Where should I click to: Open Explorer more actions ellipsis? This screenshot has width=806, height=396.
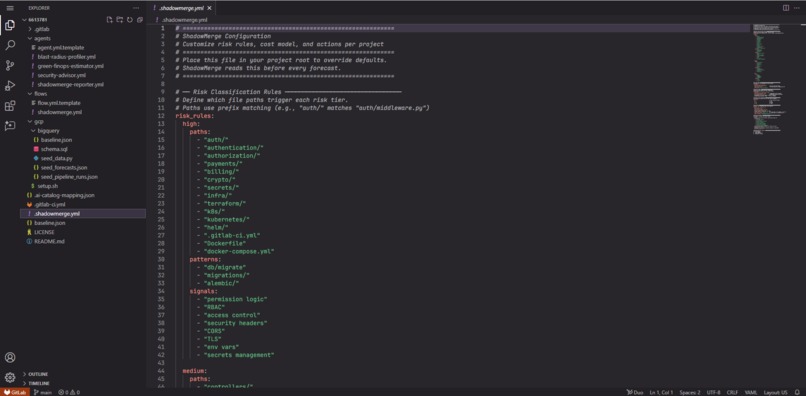click(x=136, y=8)
